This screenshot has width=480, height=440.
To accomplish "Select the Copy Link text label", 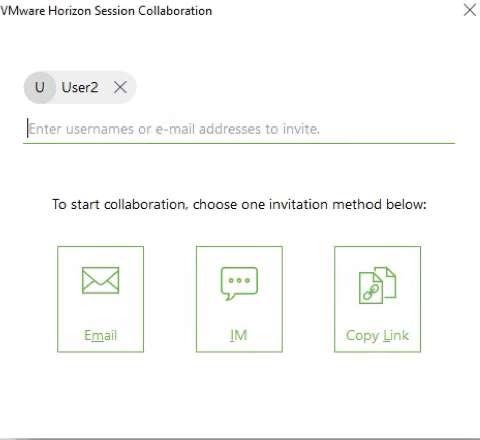I will point(377,336).
